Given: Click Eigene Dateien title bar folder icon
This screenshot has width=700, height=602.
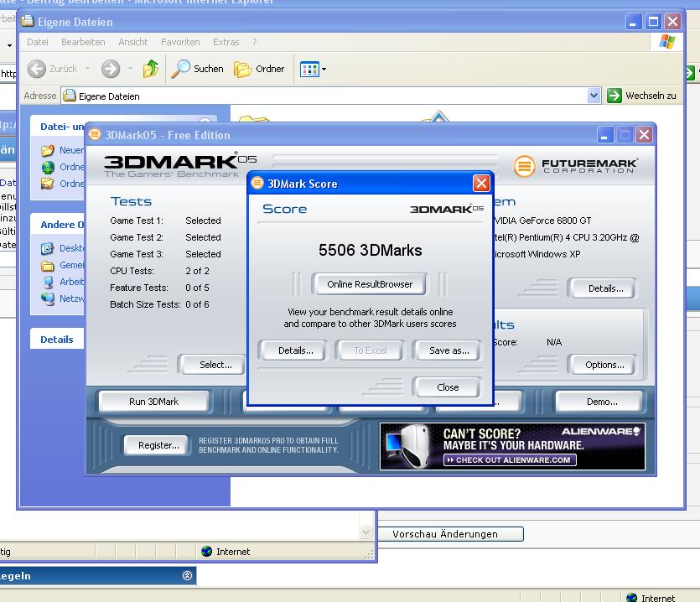Looking at the screenshot, I should pos(28,21).
